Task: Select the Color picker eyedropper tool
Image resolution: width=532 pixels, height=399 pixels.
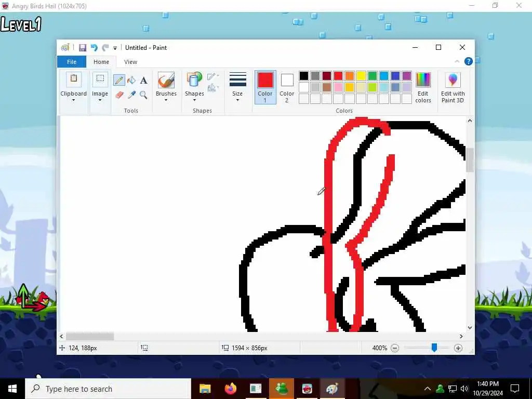Action: pyautogui.click(x=131, y=95)
